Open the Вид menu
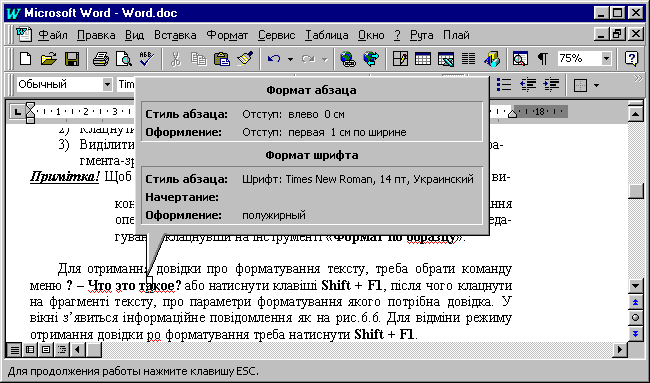 pyautogui.click(x=134, y=35)
